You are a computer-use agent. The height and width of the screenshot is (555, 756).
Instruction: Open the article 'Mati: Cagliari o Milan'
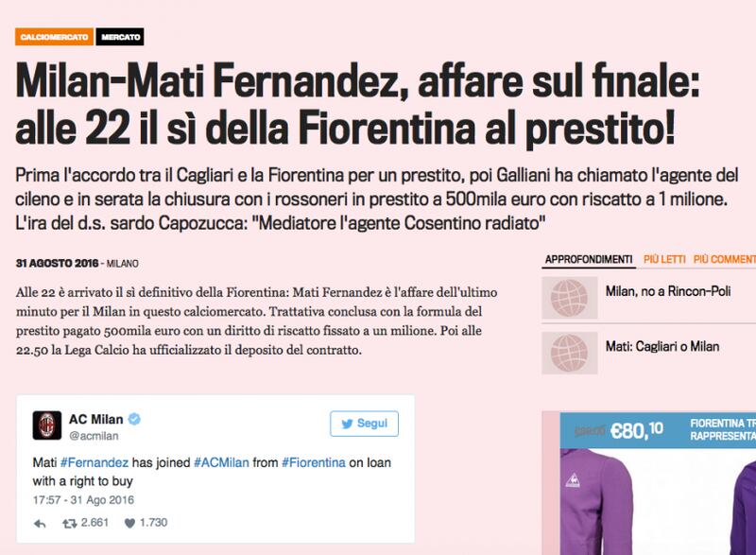662,346
